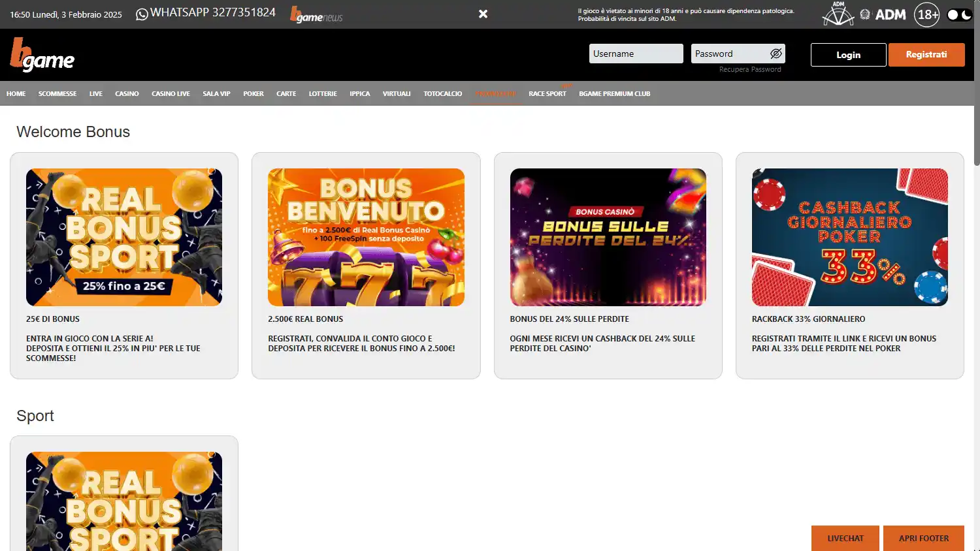Viewport: 980px width, 551px height.
Task: Open the CARTE menu item
Action: coord(286,93)
